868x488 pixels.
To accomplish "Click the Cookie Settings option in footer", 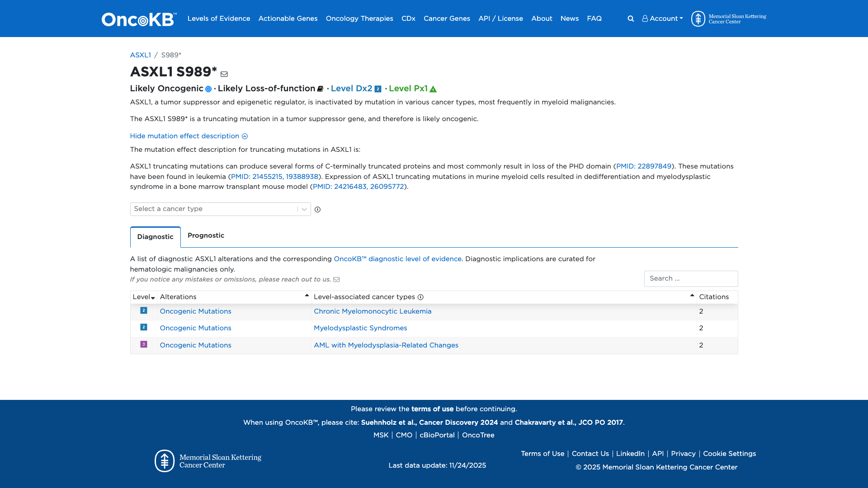I will point(729,454).
